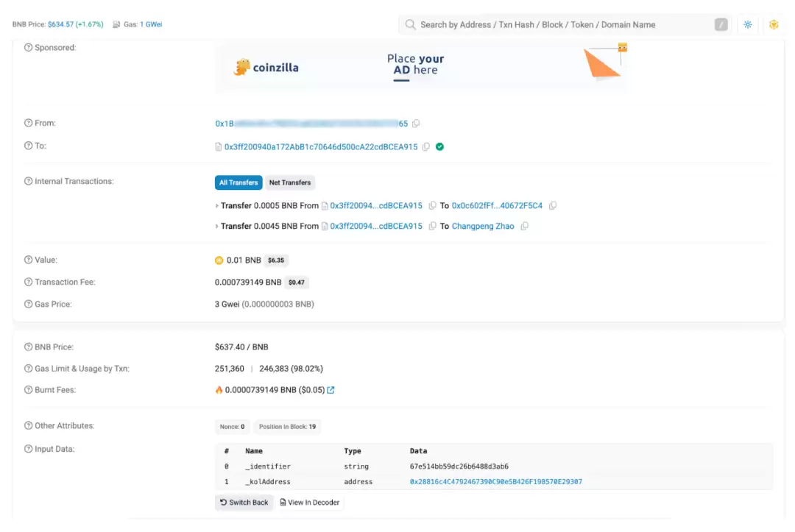795x532 pixels.
Task: Click the 1 GWei gas link in header
Action: [151, 24]
